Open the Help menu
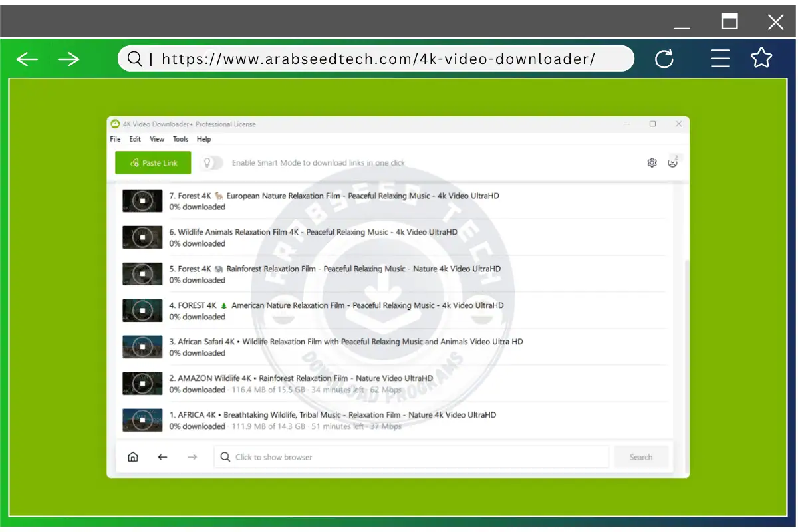This screenshot has width=798, height=532. click(x=203, y=139)
